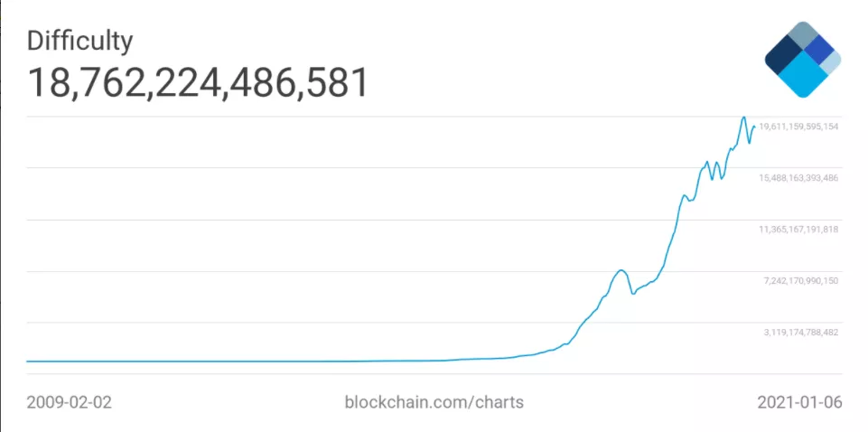
Task: Click the bright cyan bottom facet of logo
Action: pos(802,80)
